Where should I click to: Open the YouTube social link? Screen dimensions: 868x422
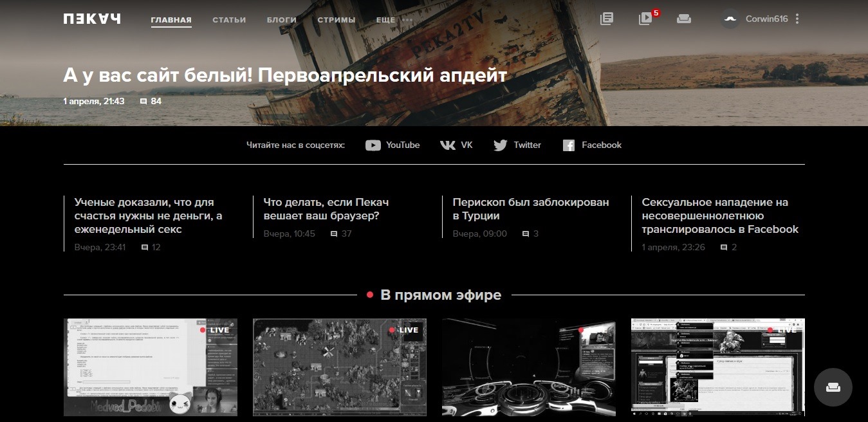[x=392, y=145]
